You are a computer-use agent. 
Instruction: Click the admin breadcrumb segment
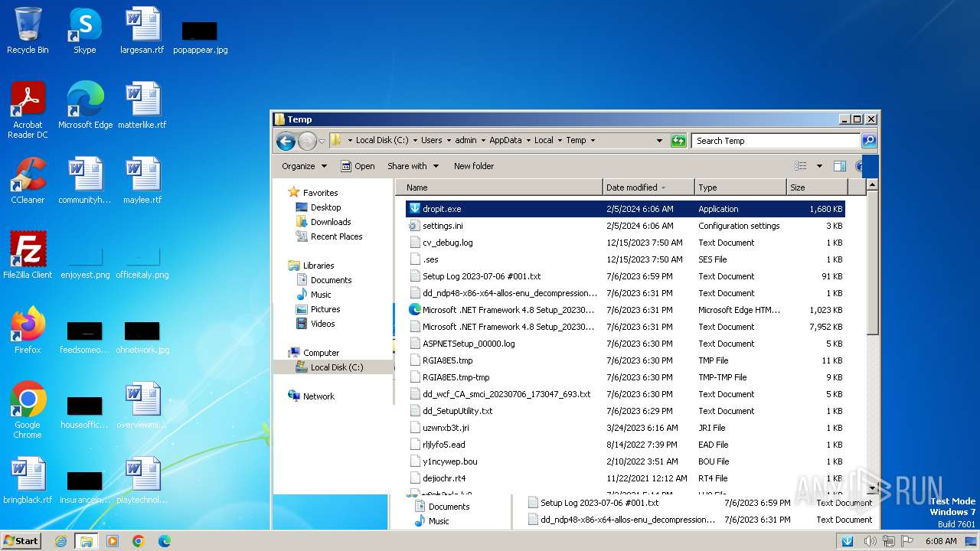tap(465, 141)
